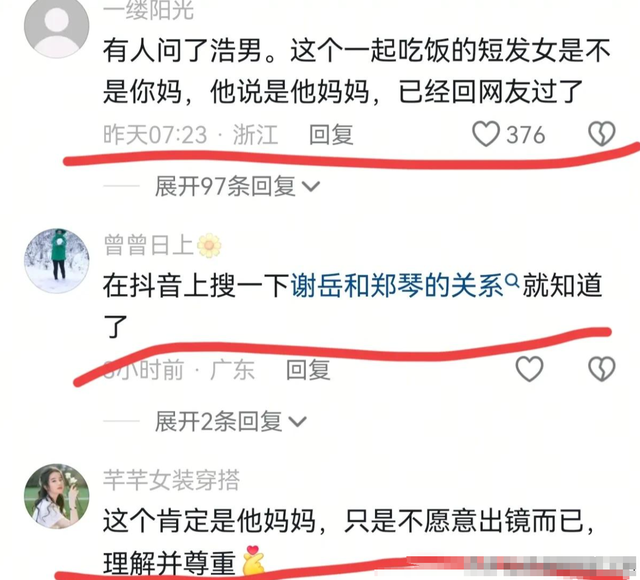Dislike 一缕阳光's comment with broken heart
This screenshot has height=580, width=640.
602,134
